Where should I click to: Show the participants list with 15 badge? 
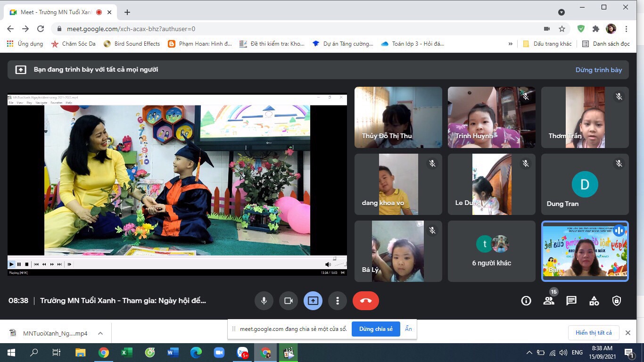coord(549,301)
